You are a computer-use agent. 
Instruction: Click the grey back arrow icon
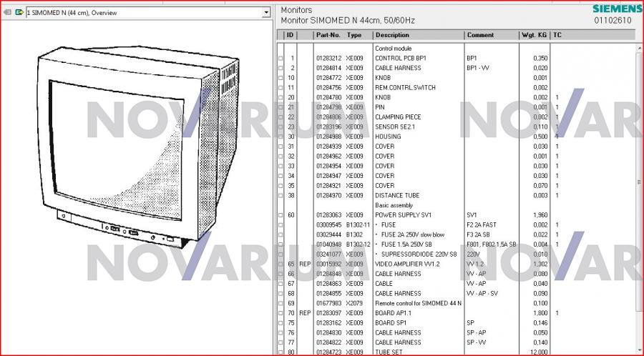(7, 13)
